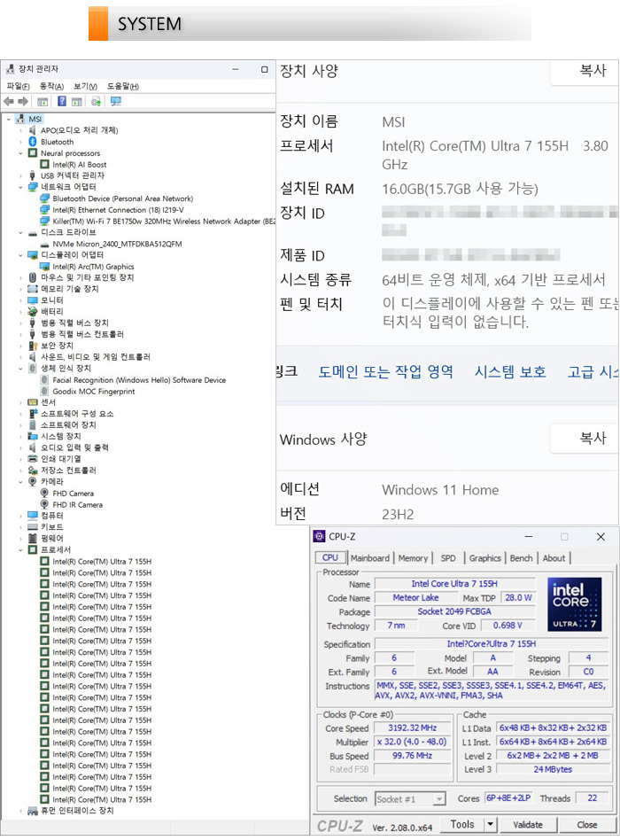Open the 시스템 보호 link
The height and width of the screenshot is (840, 620).
click(511, 371)
